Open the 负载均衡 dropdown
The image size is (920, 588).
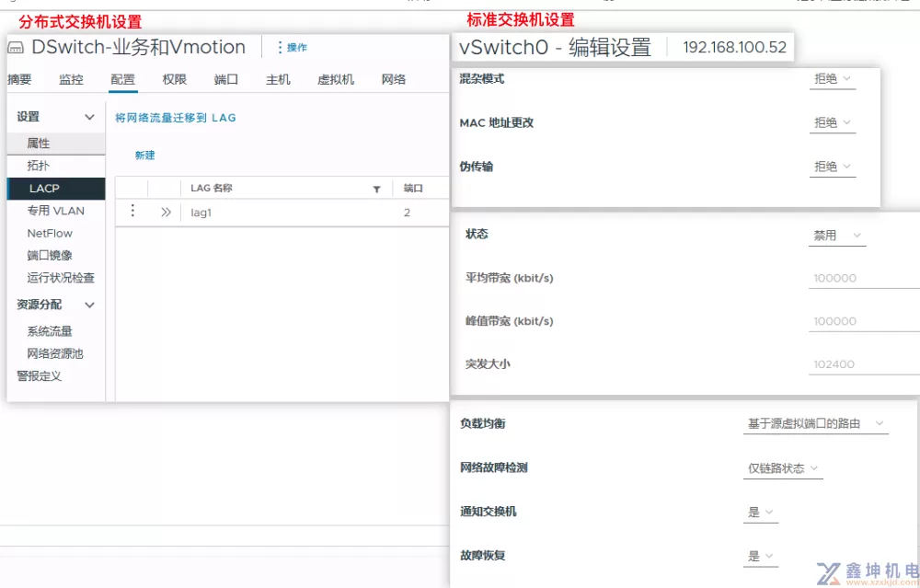click(x=815, y=423)
